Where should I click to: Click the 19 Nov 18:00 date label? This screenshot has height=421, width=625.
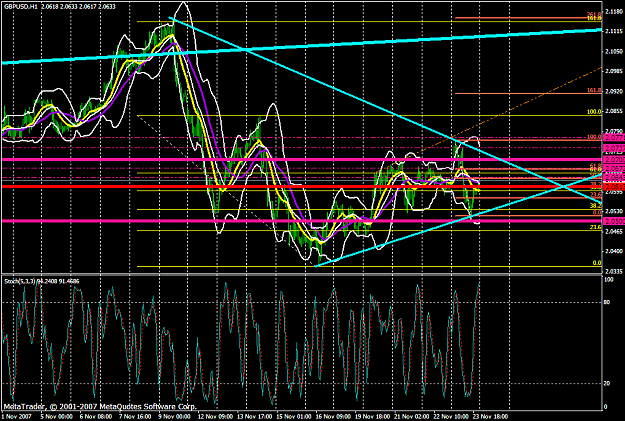pyautogui.click(x=372, y=417)
